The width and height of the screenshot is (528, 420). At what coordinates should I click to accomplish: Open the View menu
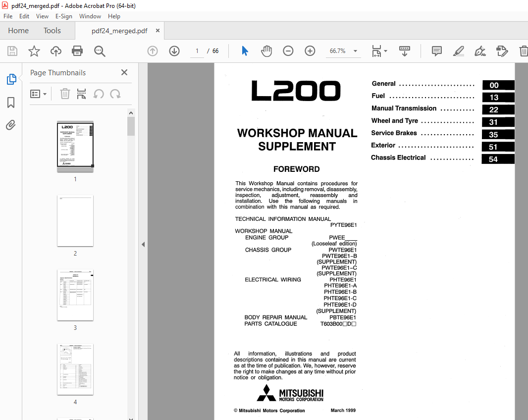coord(42,16)
